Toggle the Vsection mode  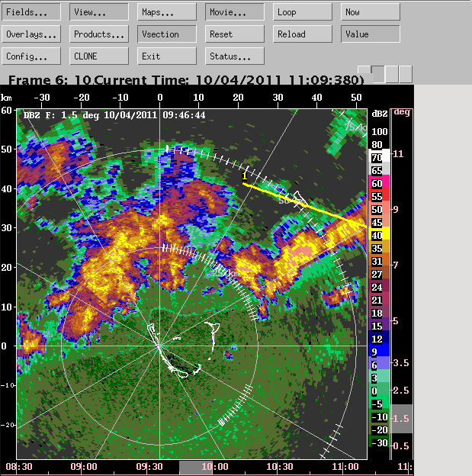point(167,34)
